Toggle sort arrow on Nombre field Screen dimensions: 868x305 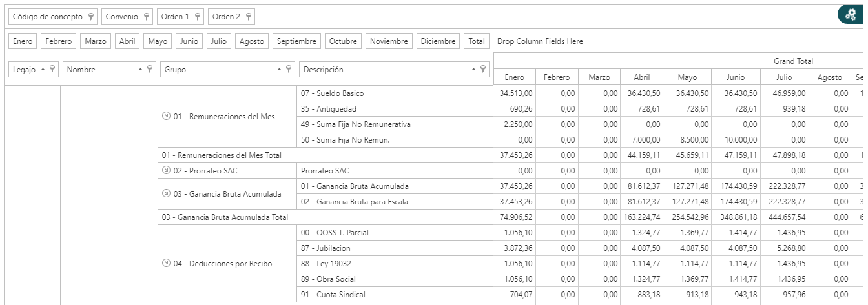[x=141, y=69]
